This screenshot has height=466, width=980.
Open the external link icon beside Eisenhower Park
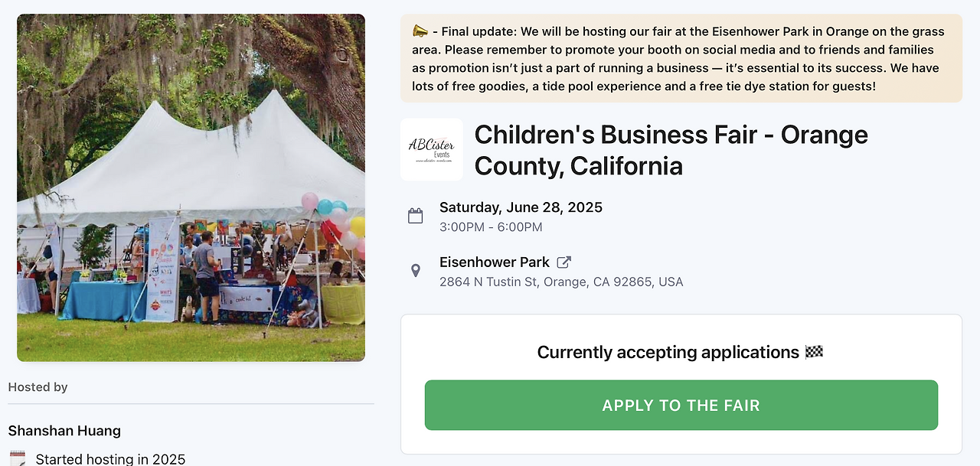point(564,262)
